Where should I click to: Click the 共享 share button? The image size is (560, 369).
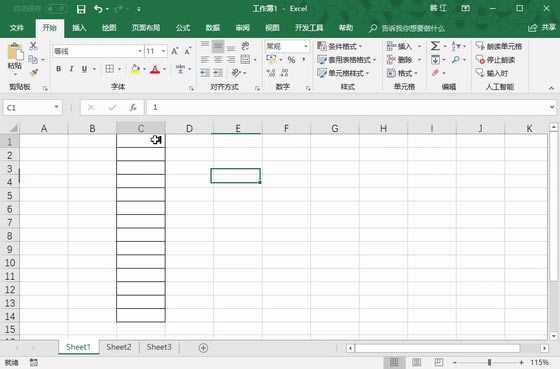point(542,28)
